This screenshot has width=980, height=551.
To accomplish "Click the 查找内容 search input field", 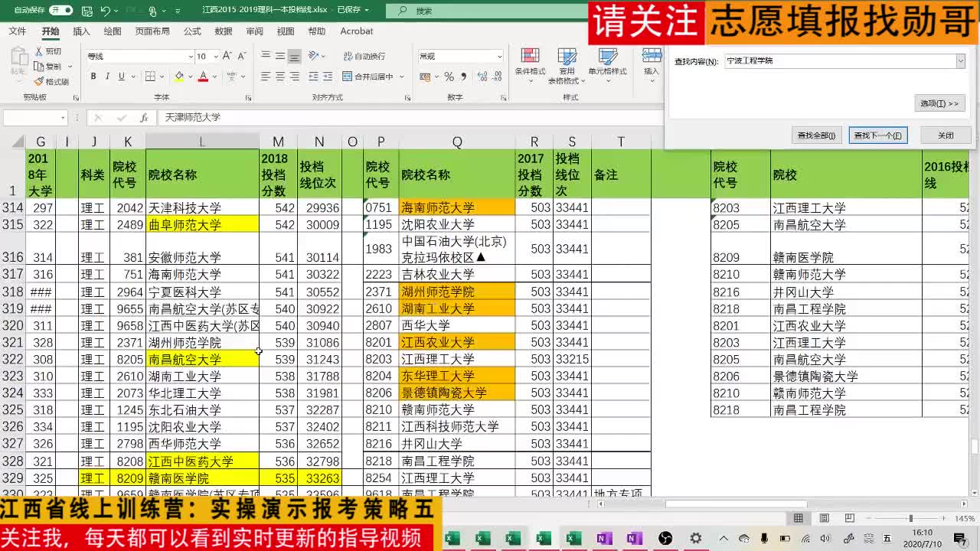I will (840, 60).
